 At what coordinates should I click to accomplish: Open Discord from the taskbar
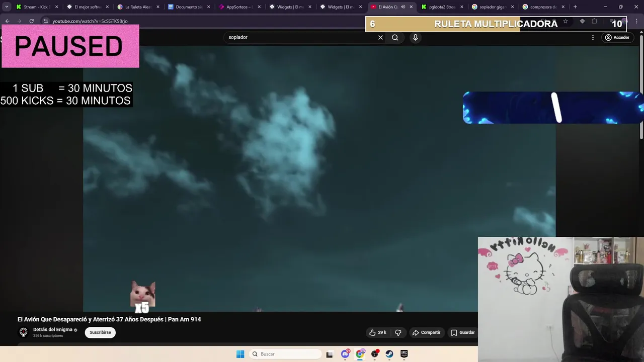[345, 354]
